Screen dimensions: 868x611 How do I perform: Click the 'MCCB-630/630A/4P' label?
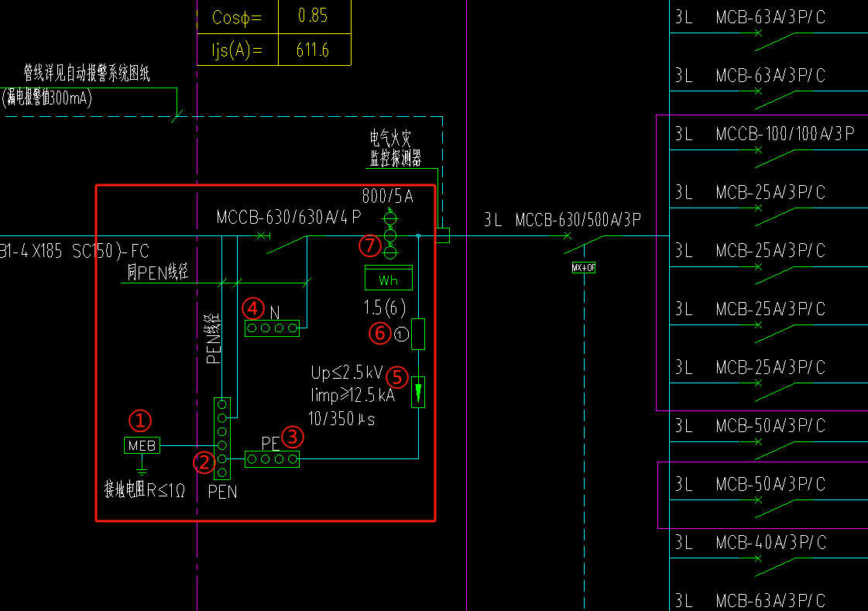click(289, 217)
